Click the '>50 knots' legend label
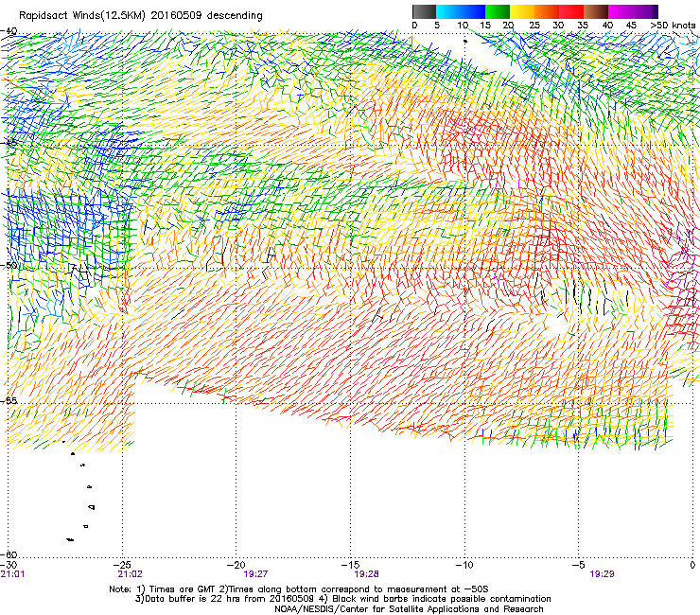Image resolution: width=700 pixels, height=615 pixels. click(674, 26)
